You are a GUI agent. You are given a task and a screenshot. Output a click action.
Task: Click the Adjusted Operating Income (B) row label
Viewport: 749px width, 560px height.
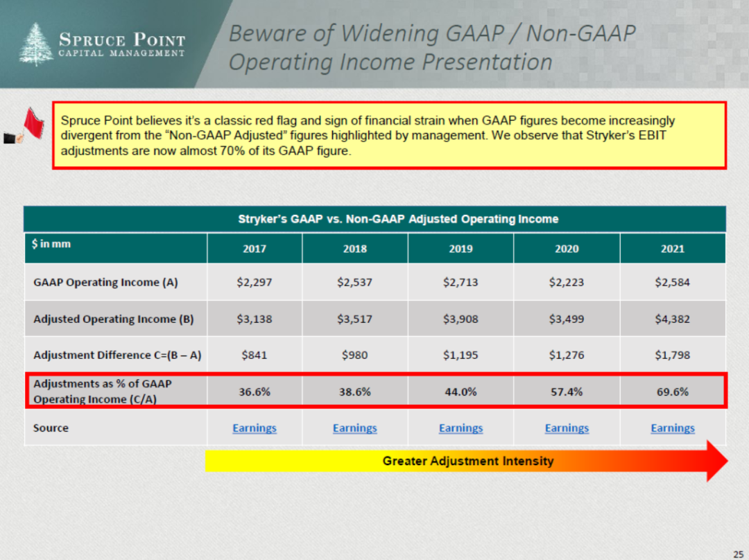coord(114,319)
